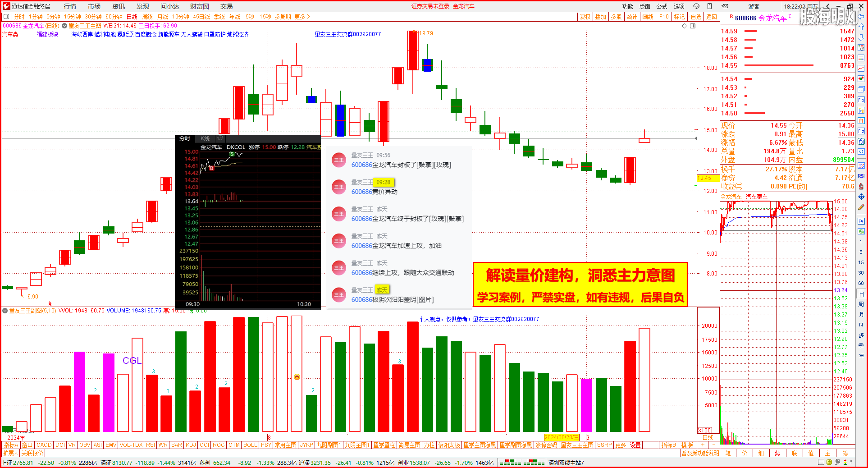The image size is (868, 468).
Task: Click the chart window icon before 分时
Action: [x=6, y=17]
